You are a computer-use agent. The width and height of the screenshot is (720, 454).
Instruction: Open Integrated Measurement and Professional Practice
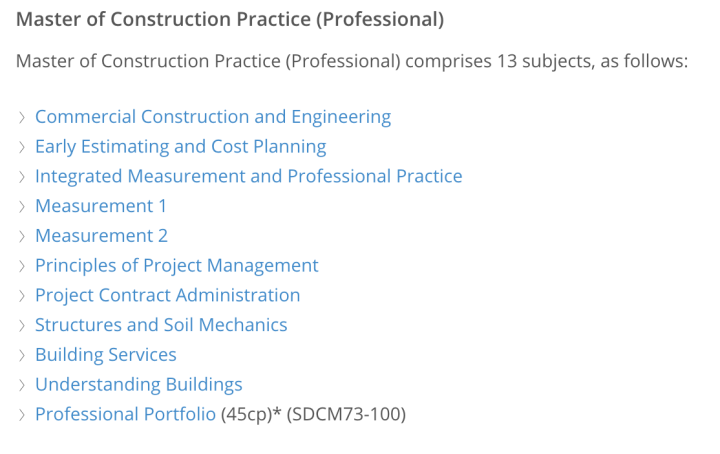click(248, 176)
